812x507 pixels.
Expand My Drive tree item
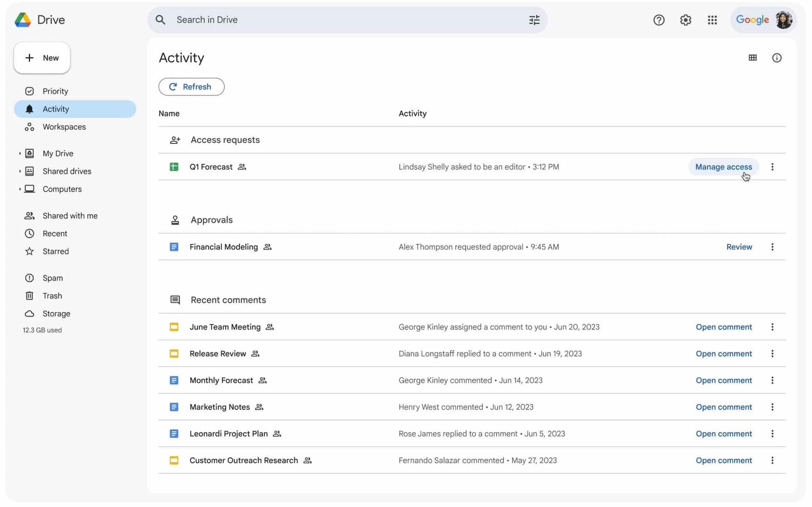pos(19,153)
